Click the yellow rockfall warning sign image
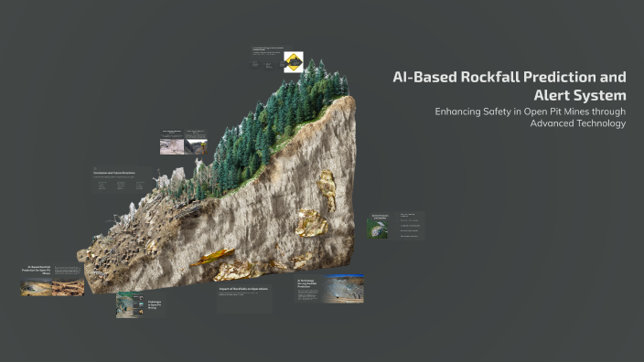644x362 pixels. 294,62
